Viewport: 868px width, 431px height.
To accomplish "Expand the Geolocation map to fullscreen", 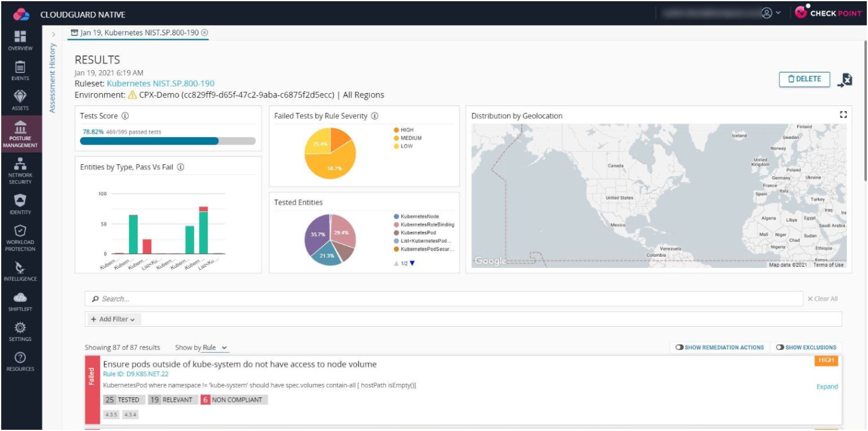I will coord(843,115).
